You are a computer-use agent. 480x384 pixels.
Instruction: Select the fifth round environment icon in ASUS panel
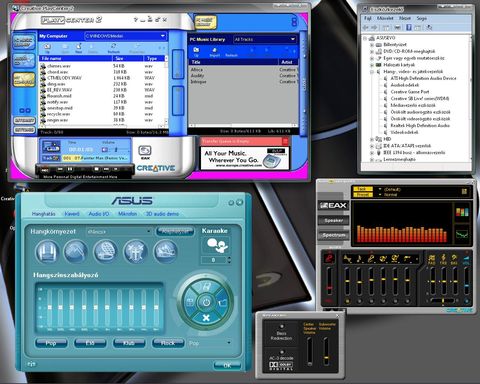[165, 252]
